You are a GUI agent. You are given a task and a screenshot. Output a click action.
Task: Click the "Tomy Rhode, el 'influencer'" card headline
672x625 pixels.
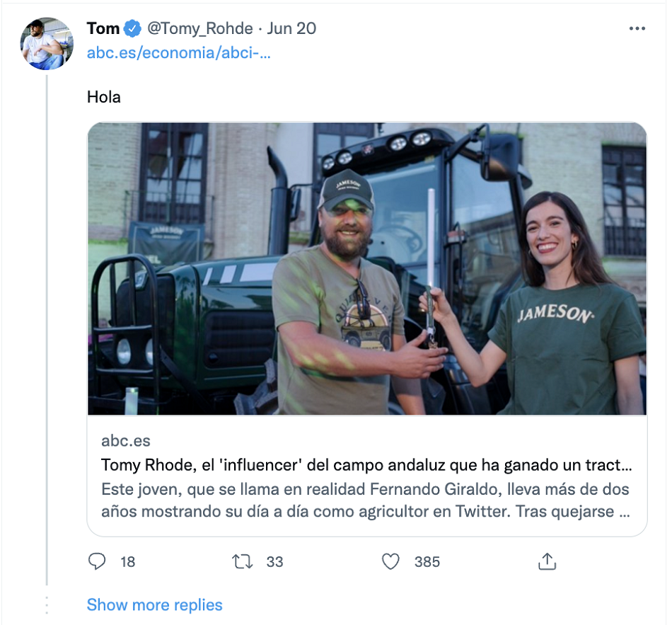click(x=366, y=465)
